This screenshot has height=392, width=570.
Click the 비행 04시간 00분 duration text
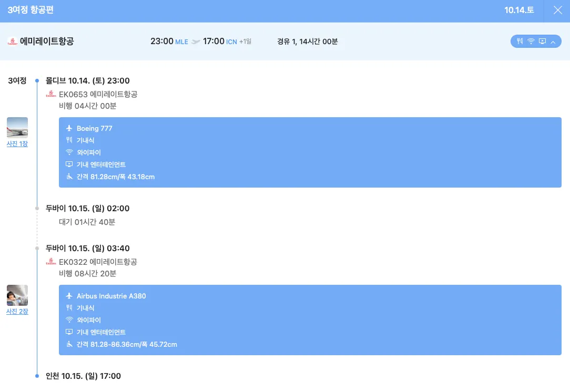click(x=88, y=106)
